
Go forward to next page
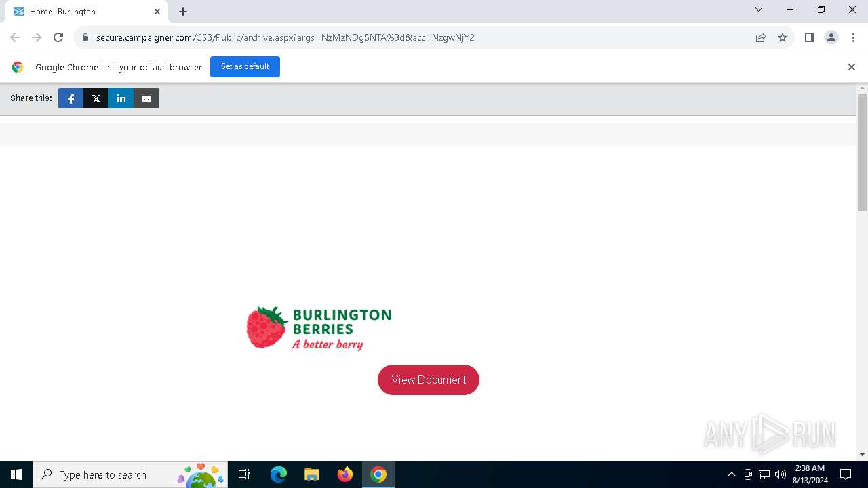click(37, 37)
